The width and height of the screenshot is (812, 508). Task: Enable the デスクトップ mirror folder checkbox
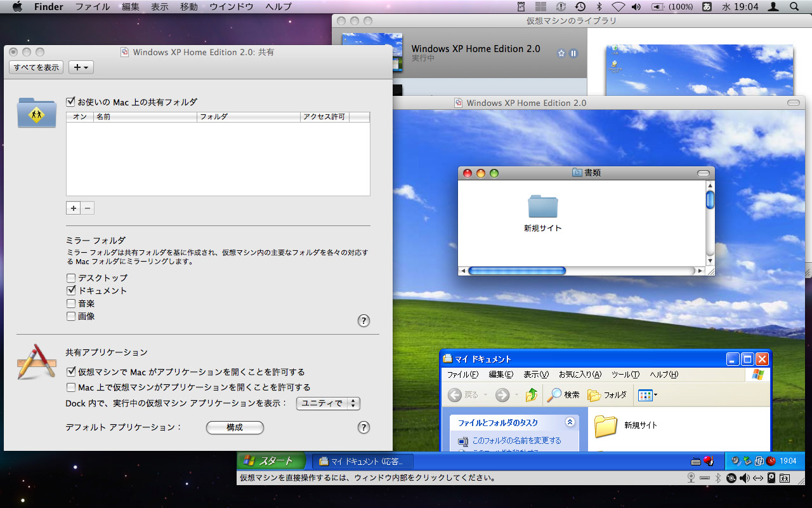pyautogui.click(x=71, y=278)
